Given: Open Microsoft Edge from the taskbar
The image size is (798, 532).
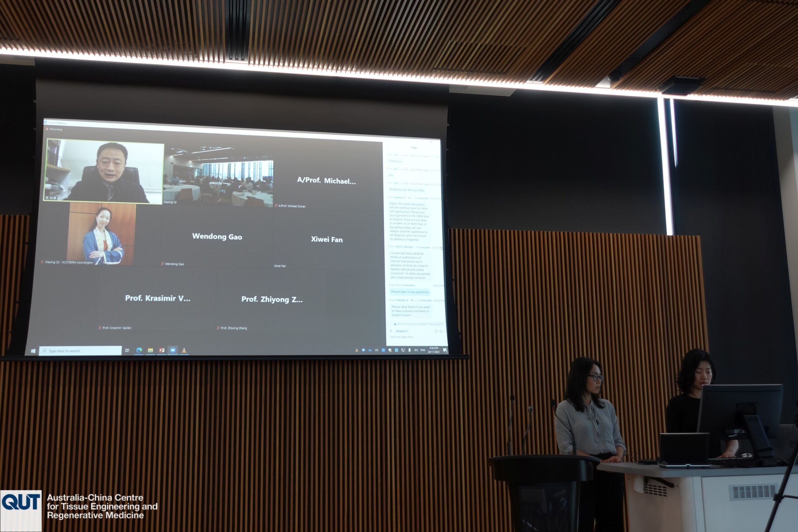Looking at the screenshot, I should [x=139, y=350].
